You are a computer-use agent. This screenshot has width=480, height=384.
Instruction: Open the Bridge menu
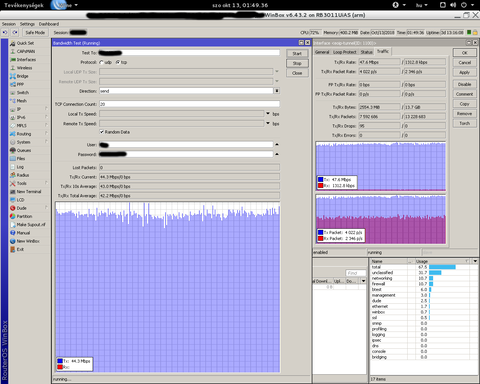22,76
